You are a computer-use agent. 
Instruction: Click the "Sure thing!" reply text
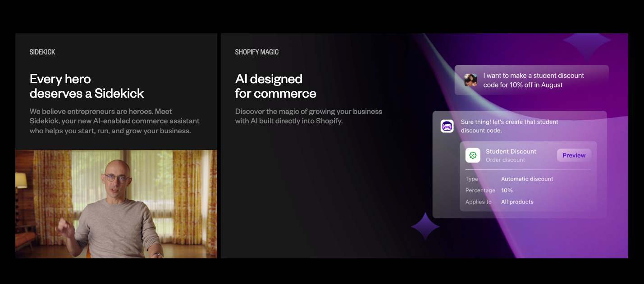pos(509,126)
